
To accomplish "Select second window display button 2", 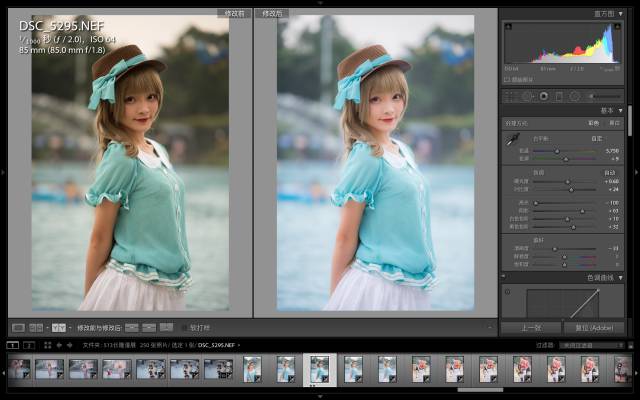I will coord(29,345).
